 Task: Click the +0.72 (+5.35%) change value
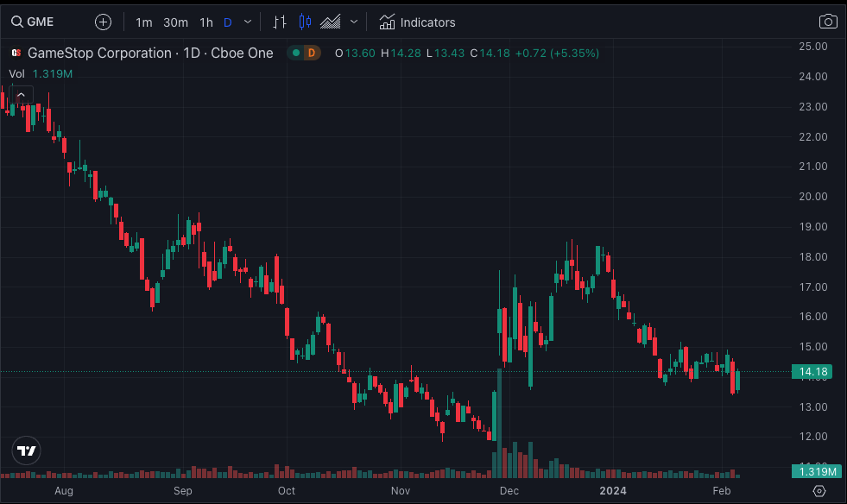557,53
